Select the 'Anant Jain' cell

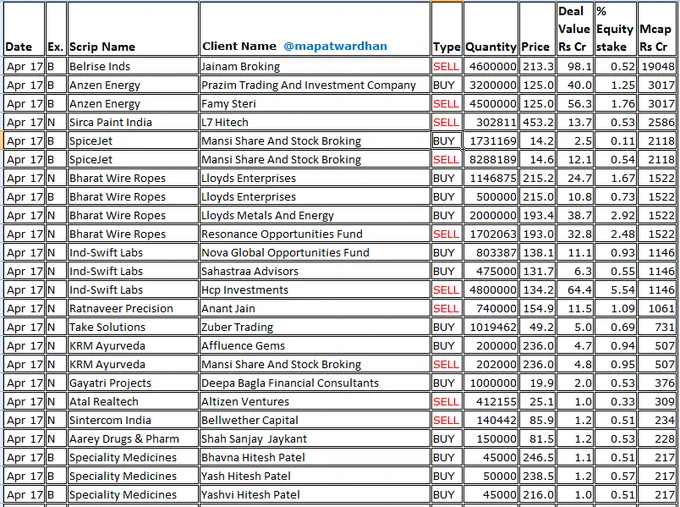click(x=315, y=309)
